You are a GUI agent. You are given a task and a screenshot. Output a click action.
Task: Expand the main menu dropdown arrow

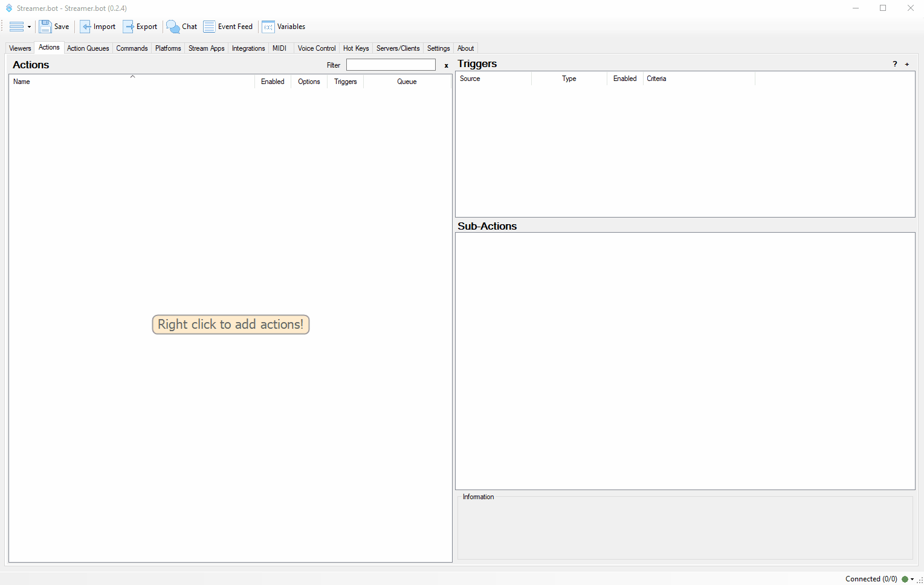(x=29, y=27)
